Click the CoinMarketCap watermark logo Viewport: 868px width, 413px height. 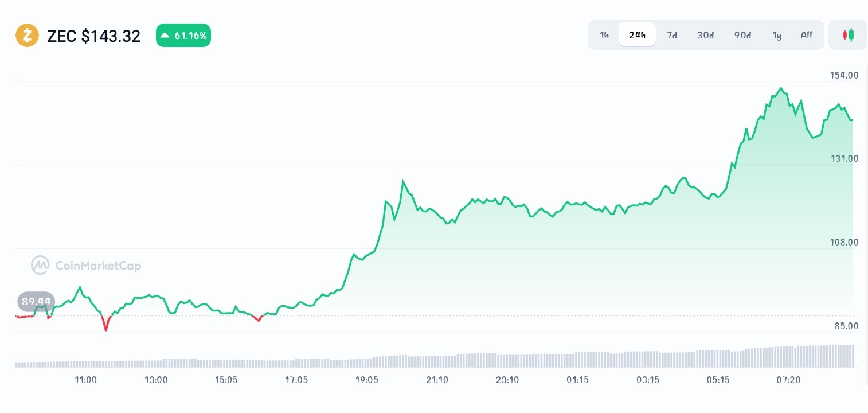[x=85, y=265]
